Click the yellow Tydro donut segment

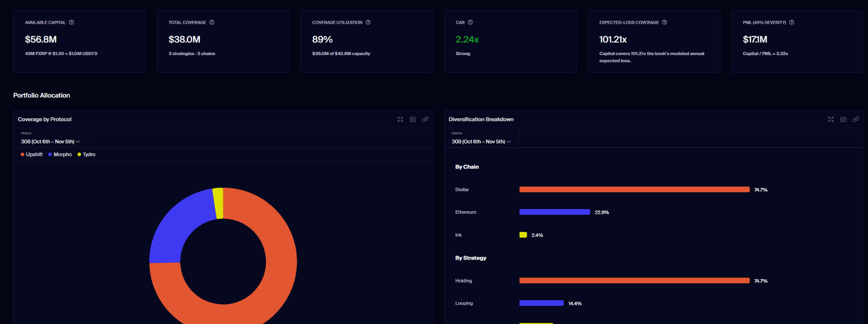pos(218,203)
